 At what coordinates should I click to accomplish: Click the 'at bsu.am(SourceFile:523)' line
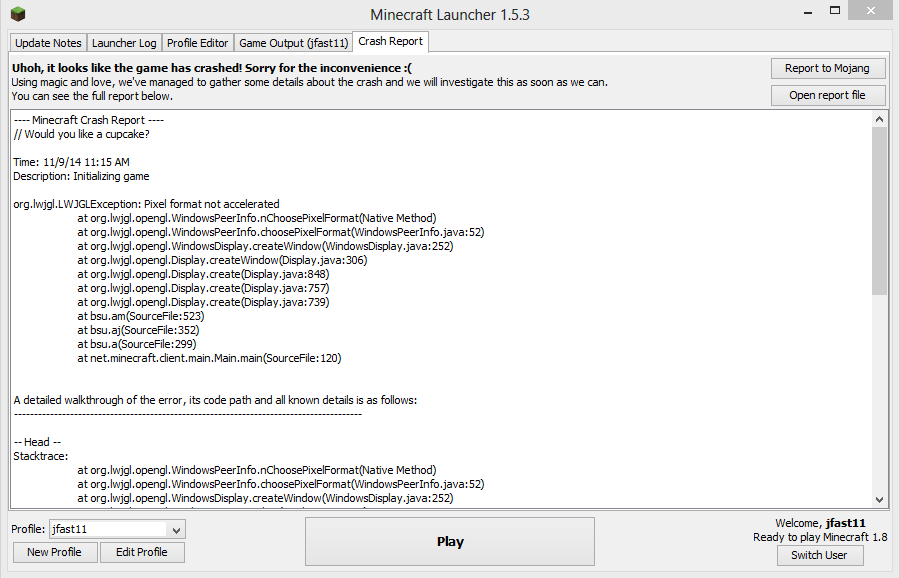coord(141,316)
